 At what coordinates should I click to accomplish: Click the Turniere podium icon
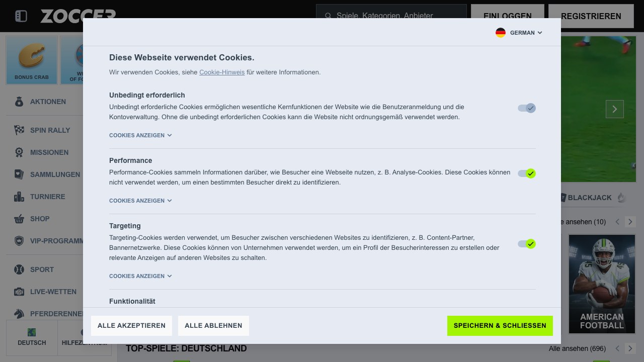(x=19, y=197)
